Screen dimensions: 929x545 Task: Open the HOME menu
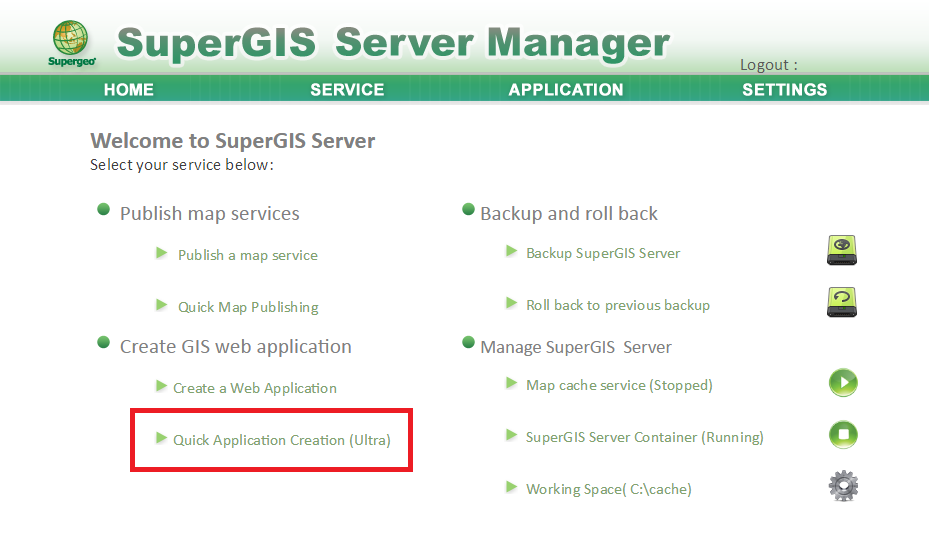(x=129, y=89)
